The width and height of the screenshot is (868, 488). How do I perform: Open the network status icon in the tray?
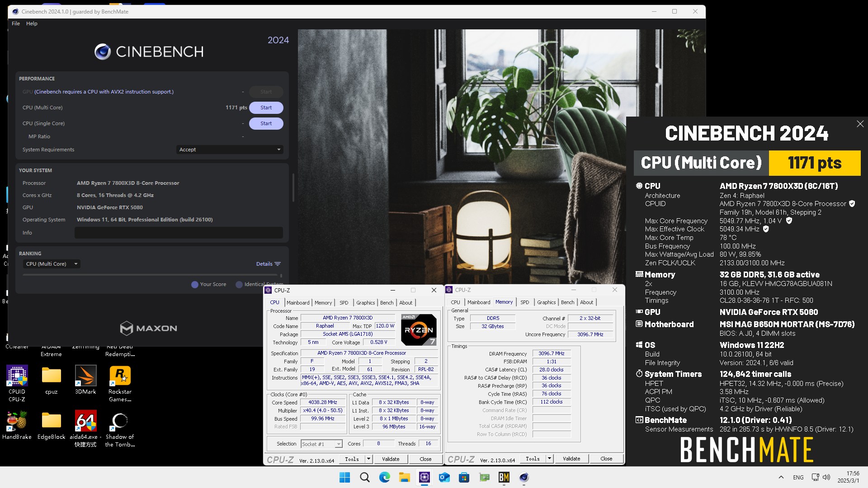tap(815, 477)
